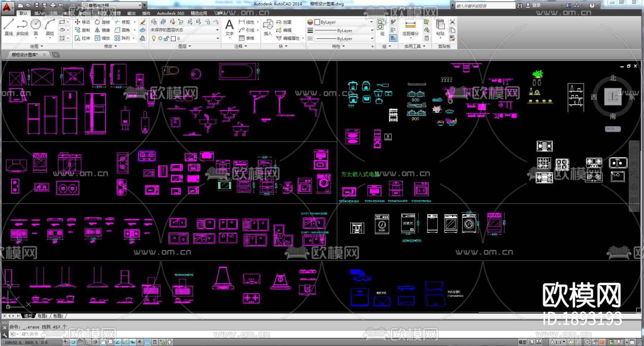The width and height of the screenshot is (644, 346).
Task: Toggle group selection mode in the Group panel
Action: tap(393, 38)
